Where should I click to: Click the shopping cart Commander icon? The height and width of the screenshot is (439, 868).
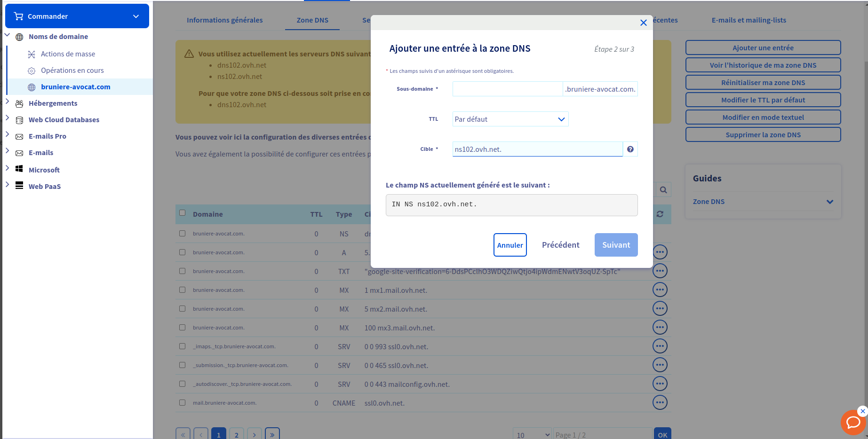pos(19,16)
